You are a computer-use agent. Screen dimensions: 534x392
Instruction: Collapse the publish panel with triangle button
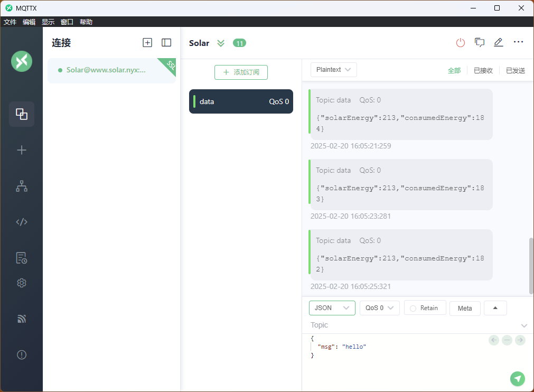[495, 308]
